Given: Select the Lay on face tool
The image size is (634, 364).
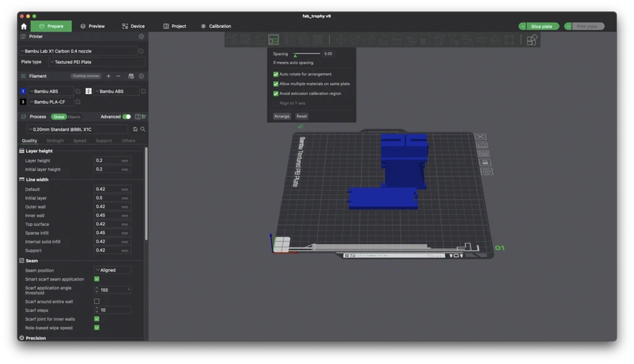Looking at the screenshot, I should pos(383,40).
